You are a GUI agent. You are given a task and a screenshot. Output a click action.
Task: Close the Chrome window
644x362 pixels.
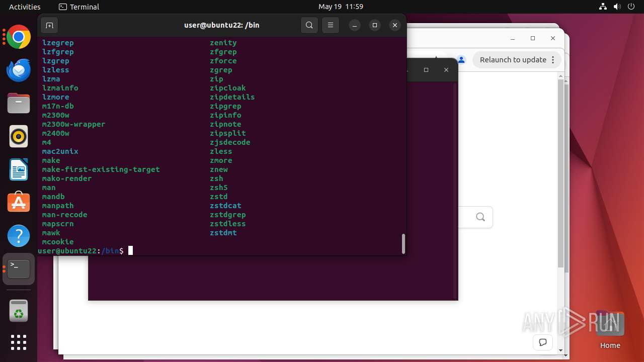[x=553, y=39]
